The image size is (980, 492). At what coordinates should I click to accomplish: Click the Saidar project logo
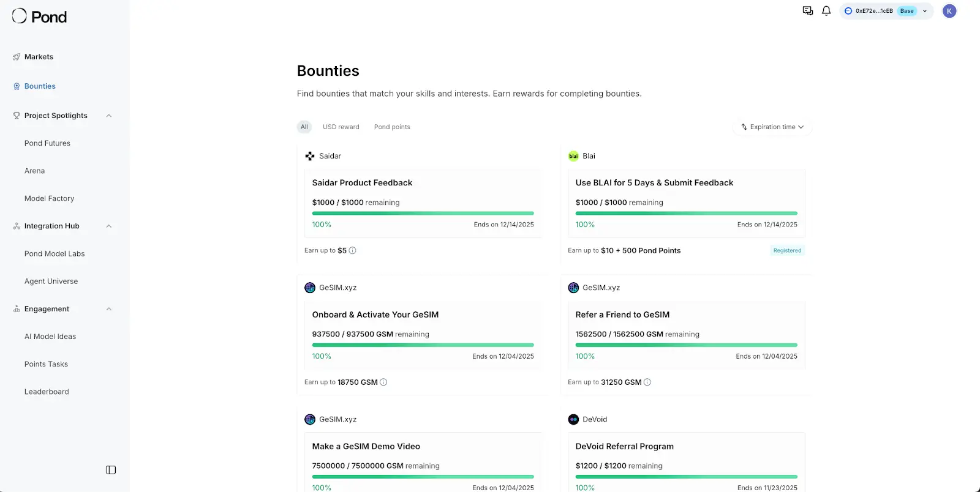pos(310,156)
